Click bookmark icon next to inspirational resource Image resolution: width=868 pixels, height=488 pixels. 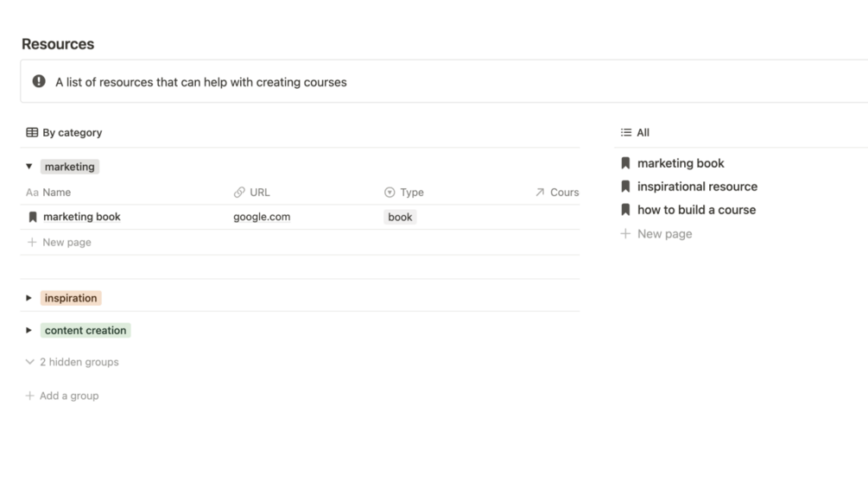625,187
